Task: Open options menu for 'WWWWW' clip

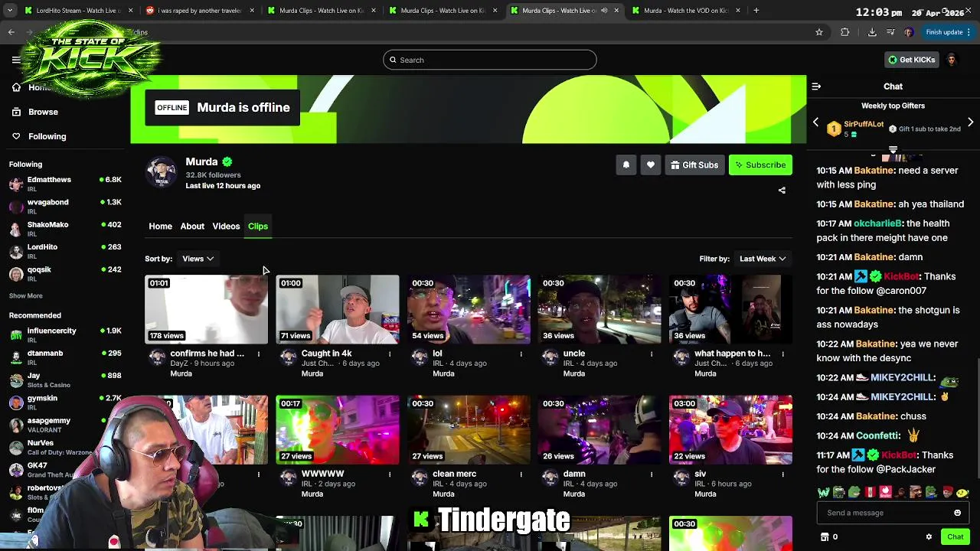Action: point(389,474)
